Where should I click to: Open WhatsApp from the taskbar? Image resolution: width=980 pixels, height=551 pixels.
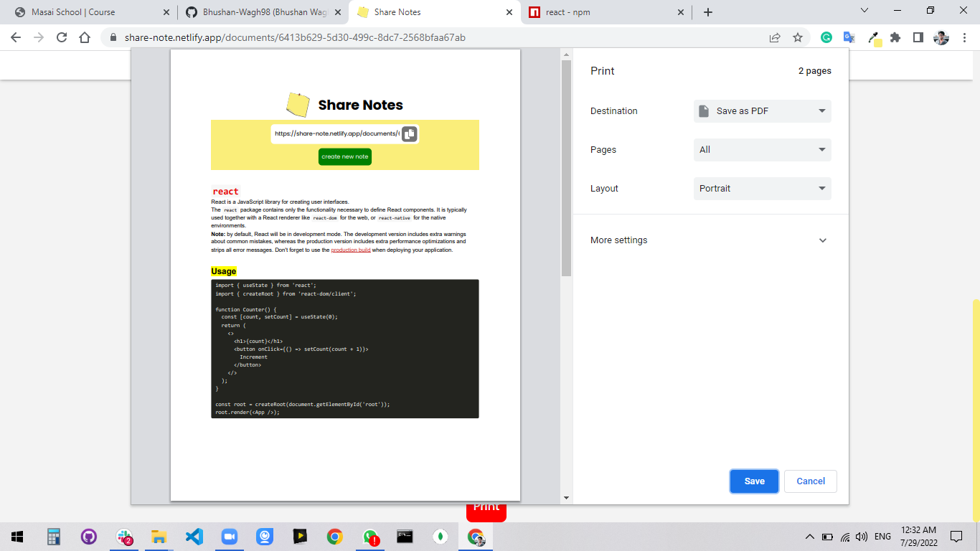[x=370, y=536]
